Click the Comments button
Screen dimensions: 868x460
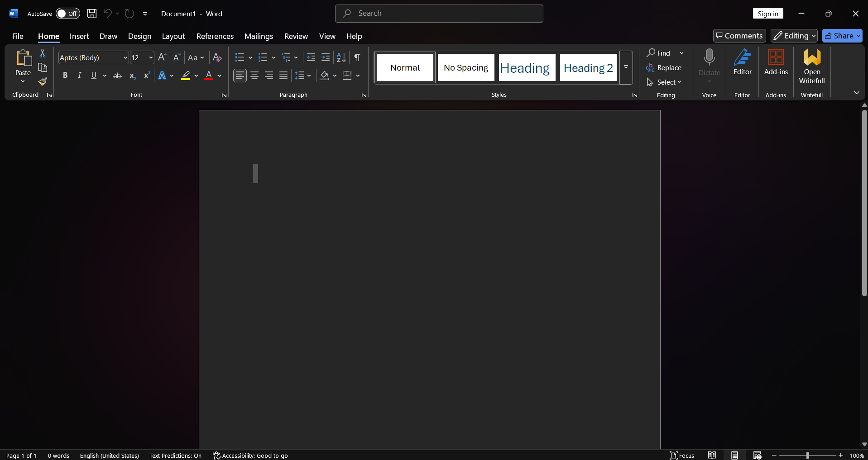[x=739, y=36]
